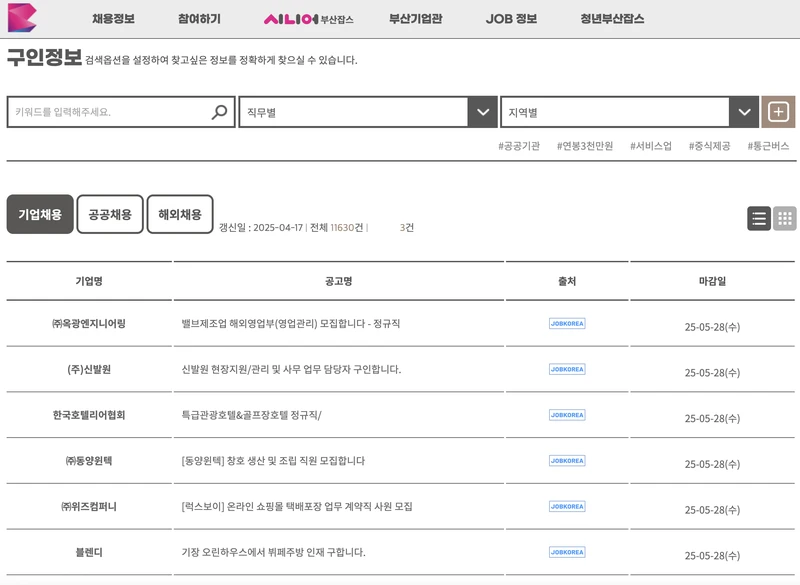Open the 채용정보 menu
The height and width of the screenshot is (585, 800).
110,16
